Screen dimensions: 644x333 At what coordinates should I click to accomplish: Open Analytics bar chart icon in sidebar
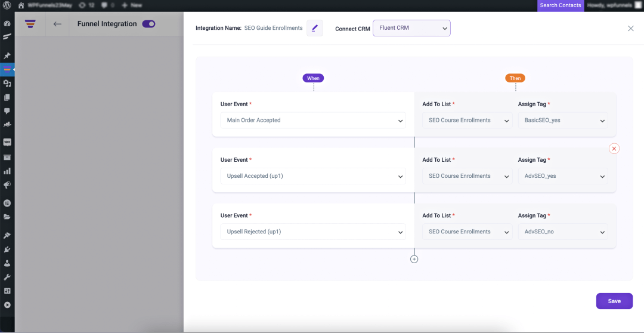pyautogui.click(x=7, y=171)
